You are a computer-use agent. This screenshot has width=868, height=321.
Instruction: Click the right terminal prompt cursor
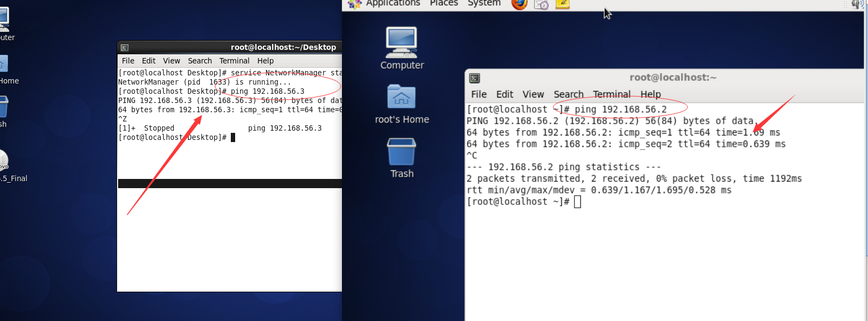(x=578, y=202)
